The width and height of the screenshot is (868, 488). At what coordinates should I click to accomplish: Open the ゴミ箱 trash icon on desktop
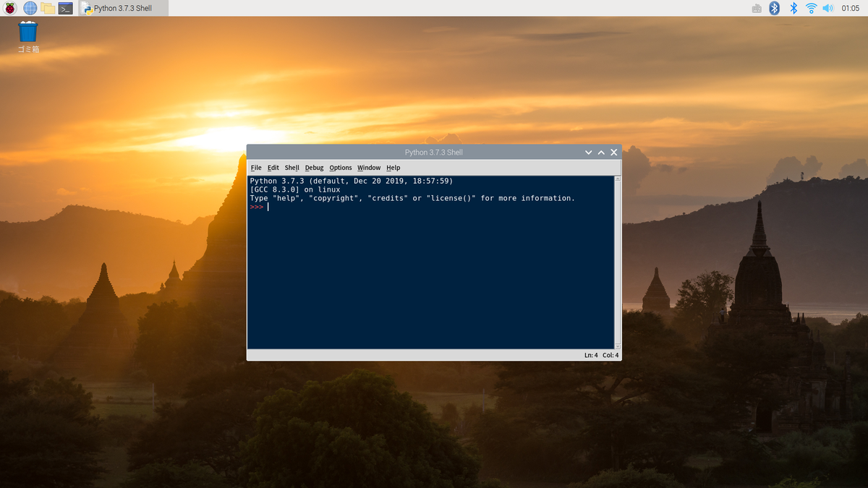pos(28,37)
